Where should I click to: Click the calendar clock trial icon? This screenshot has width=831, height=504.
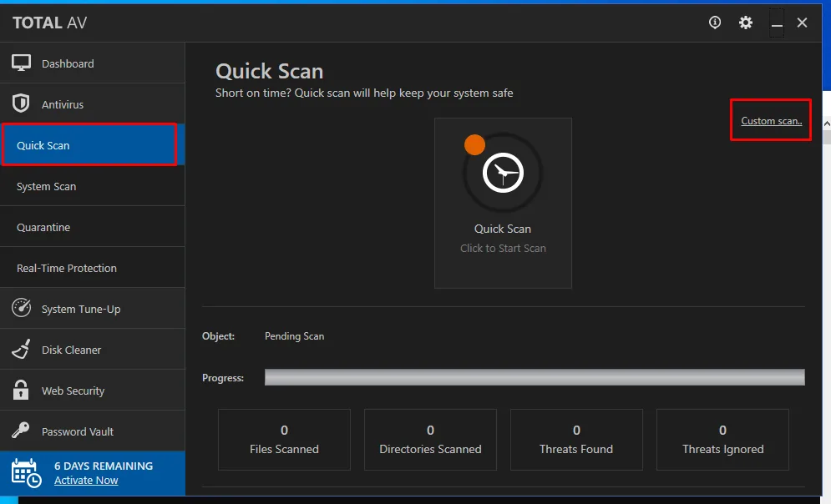(x=27, y=473)
